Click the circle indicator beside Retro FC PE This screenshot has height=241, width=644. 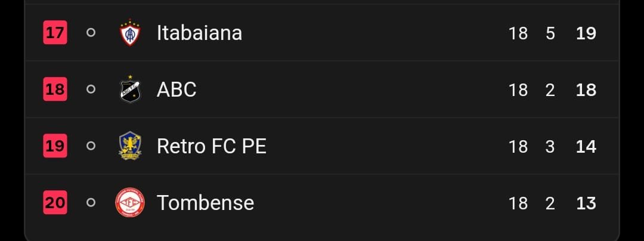pyautogui.click(x=91, y=146)
